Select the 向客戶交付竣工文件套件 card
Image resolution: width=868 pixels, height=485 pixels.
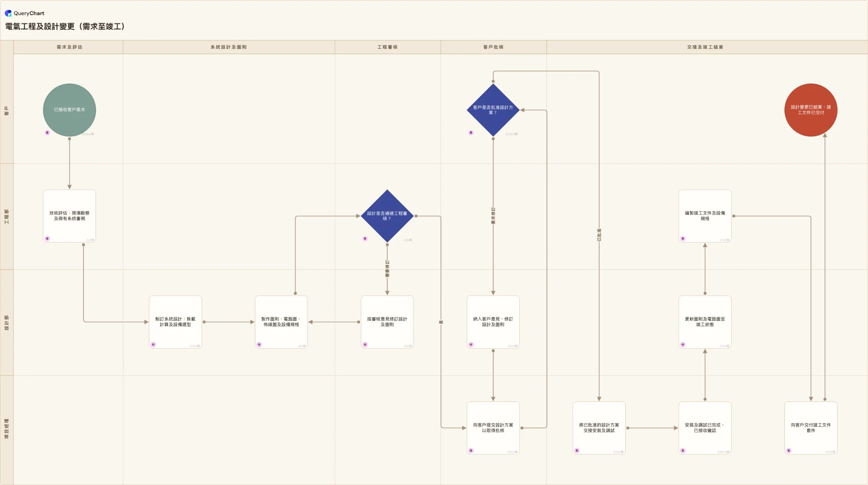coord(811,428)
